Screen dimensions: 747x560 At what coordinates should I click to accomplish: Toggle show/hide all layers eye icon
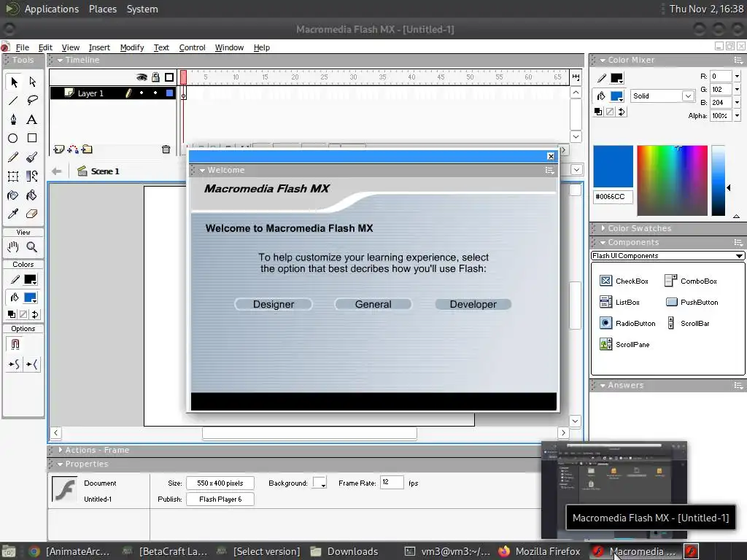[x=142, y=77]
